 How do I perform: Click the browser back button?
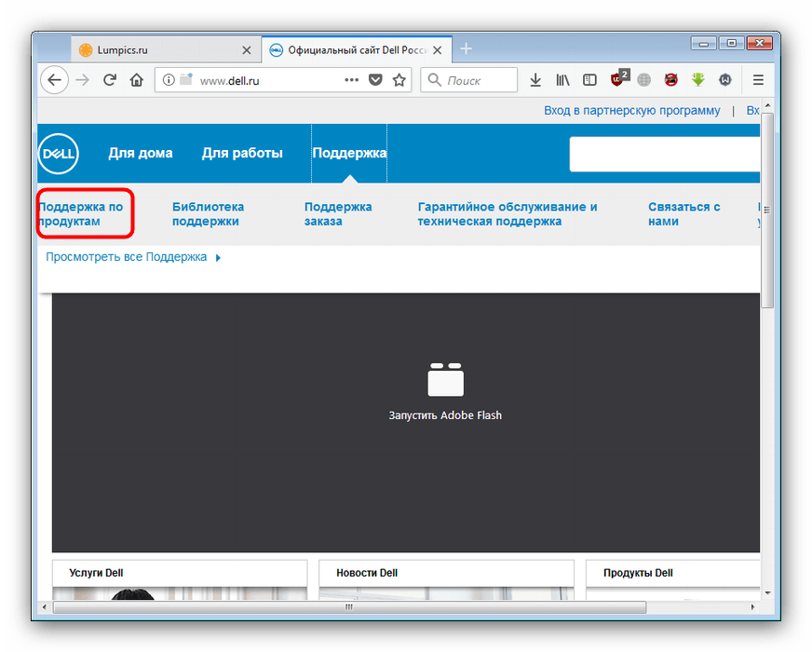tap(54, 80)
